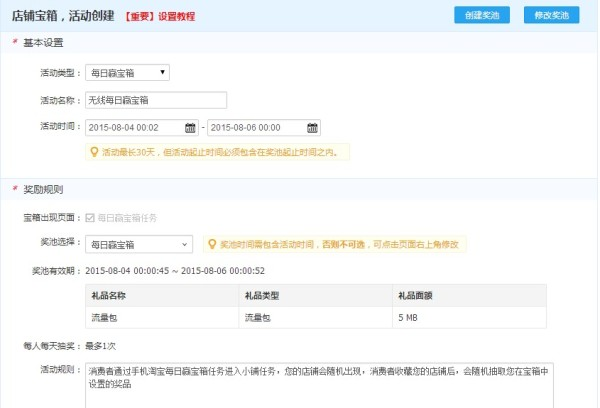The width and height of the screenshot is (600, 408).
Task: Open end time calendar icon
Action: (x=312, y=128)
